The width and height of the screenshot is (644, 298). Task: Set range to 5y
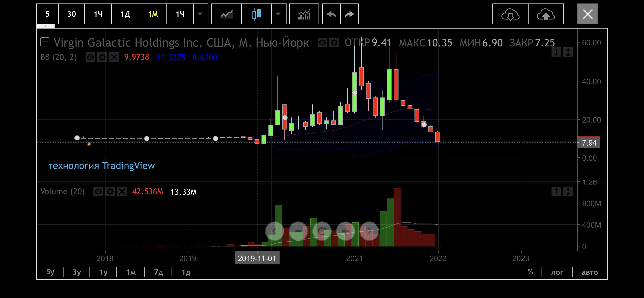tap(50, 272)
